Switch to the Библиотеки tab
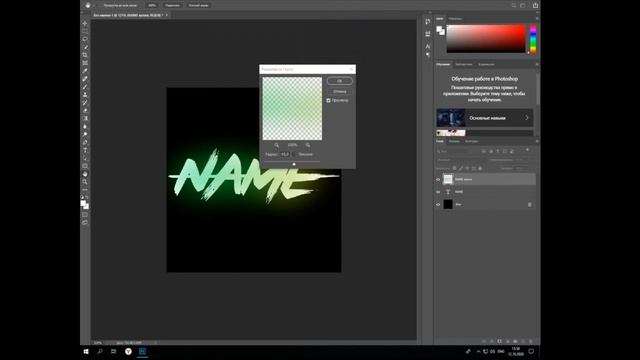The image size is (640, 360). (464, 64)
